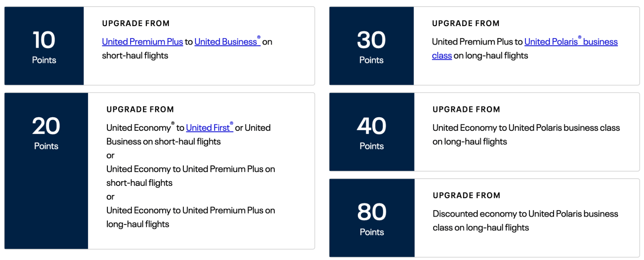Click the 20 Points badge

(x=46, y=132)
